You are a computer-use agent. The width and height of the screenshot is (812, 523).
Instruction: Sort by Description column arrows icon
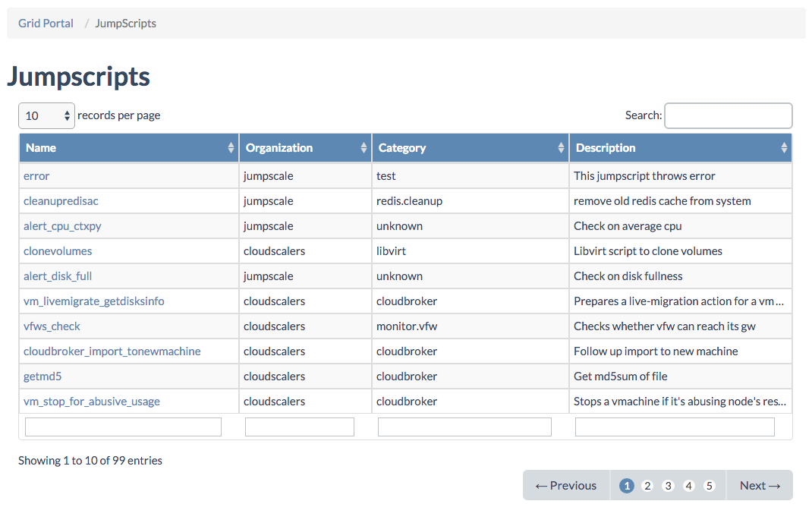[x=784, y=148]
